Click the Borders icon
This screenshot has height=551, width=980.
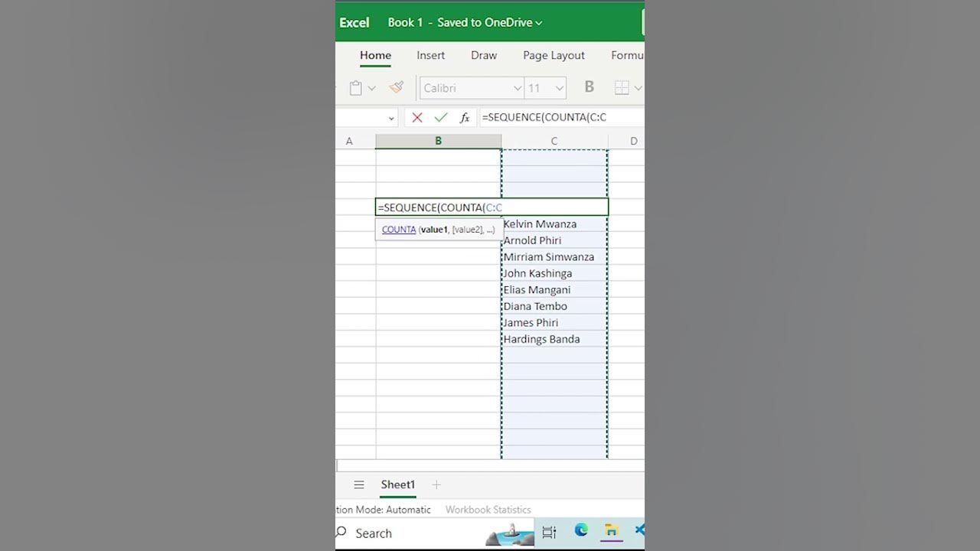tap(622, 88)
